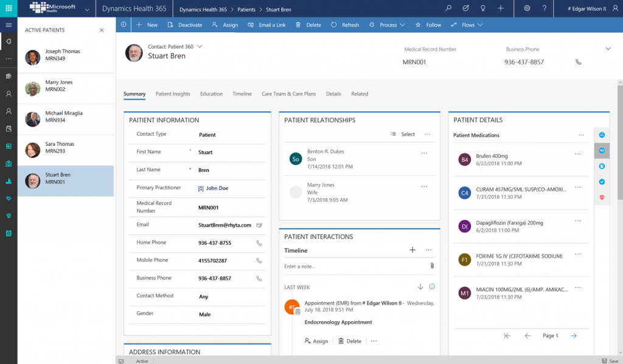
Task: Select the document icon in the right rail
Action: [x=602, y=166]
